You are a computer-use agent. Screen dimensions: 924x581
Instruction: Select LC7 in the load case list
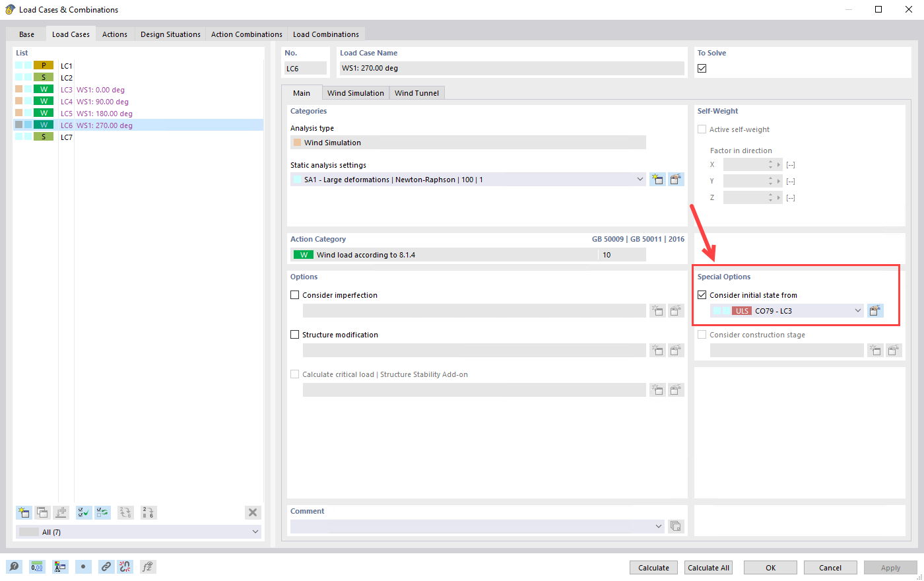tap(138, 137)
